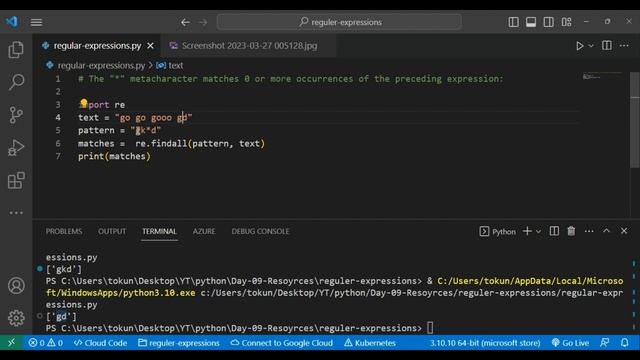Toggle the primary side bar layout icon

[513, 22]
